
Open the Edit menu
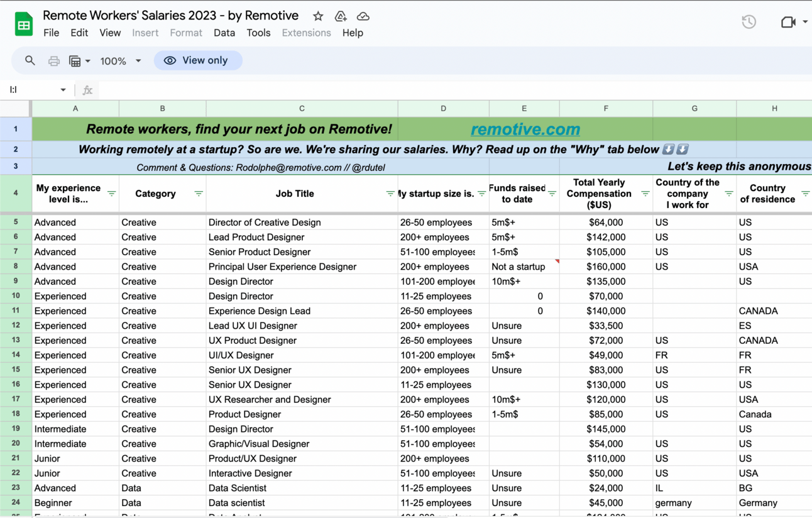(79, 33)
